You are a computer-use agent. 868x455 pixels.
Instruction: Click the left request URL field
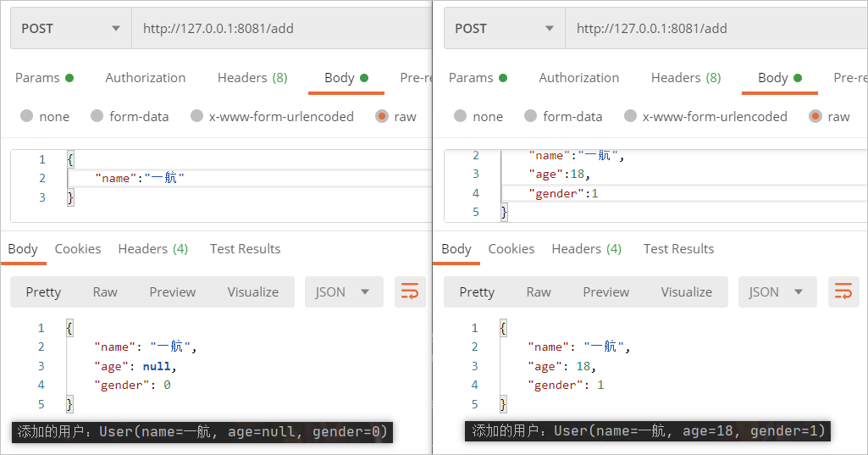click(279, 29)
